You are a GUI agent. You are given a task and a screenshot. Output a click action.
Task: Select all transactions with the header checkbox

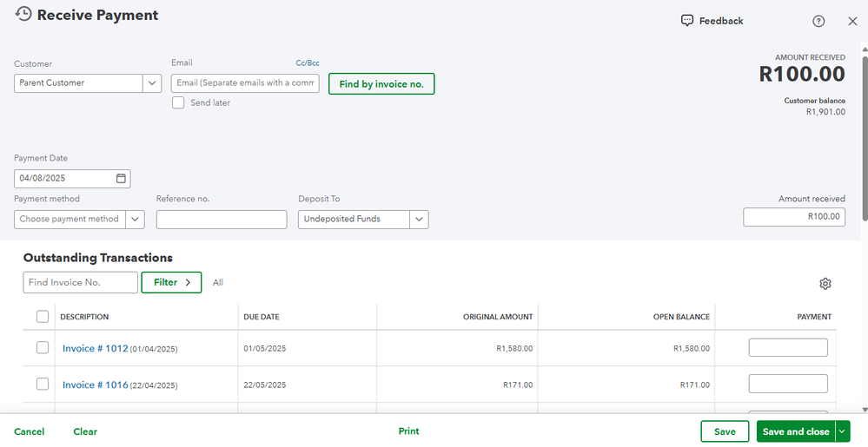pos(43,317)
